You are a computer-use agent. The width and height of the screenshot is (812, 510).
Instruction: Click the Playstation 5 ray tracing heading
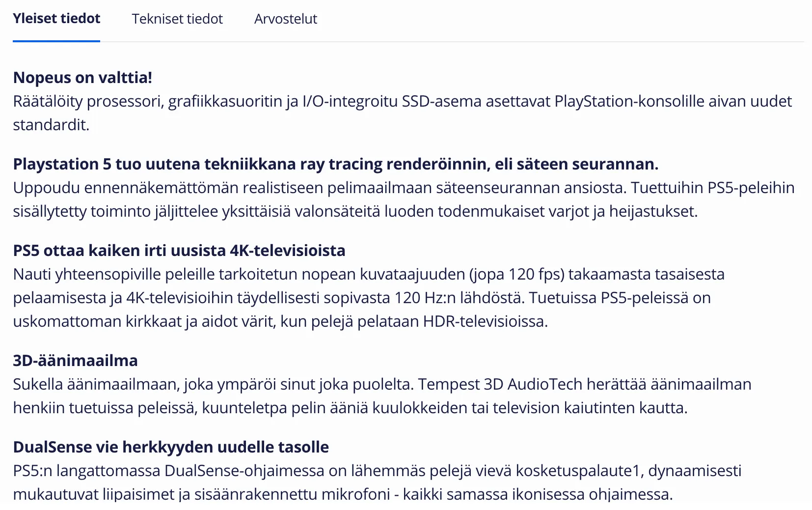335,164
